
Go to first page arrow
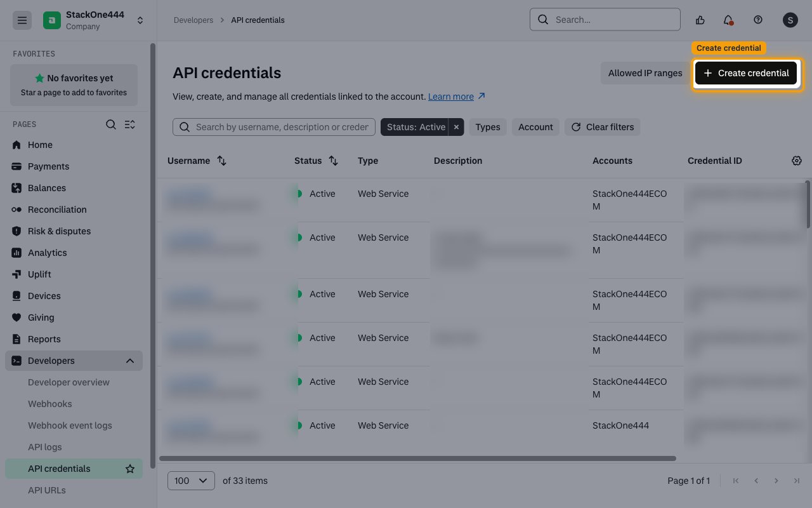pyautogui.click(x=736, y=481)
